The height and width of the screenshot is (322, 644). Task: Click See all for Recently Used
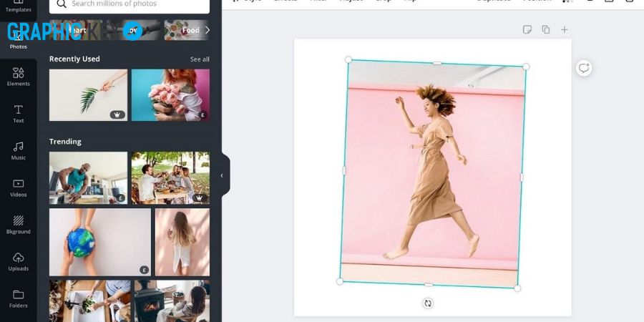(200, 59)
